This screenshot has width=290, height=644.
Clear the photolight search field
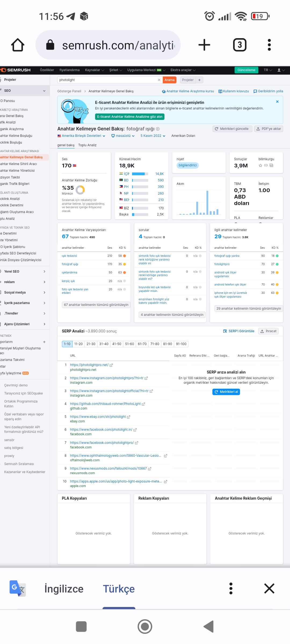pos(159,80)
